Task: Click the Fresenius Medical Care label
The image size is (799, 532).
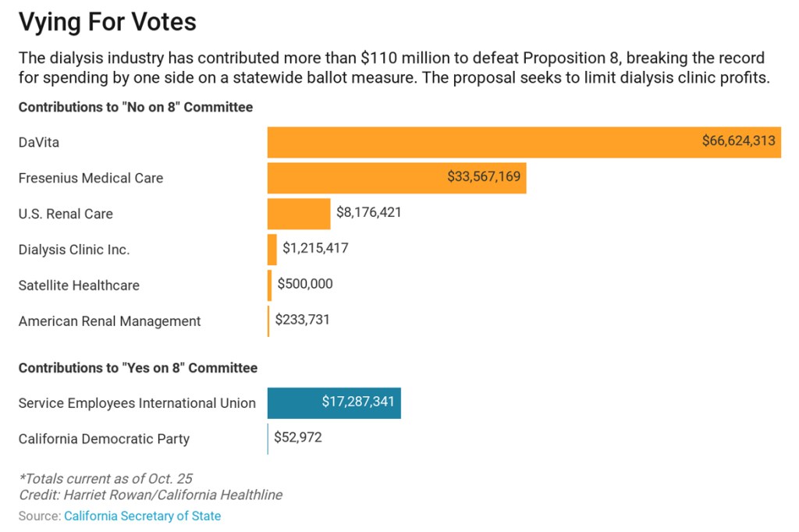Action: (x=91, y=178)
